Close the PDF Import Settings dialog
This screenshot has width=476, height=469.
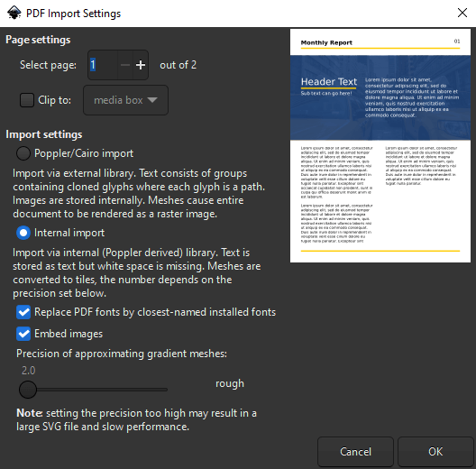tap(462, 13)
